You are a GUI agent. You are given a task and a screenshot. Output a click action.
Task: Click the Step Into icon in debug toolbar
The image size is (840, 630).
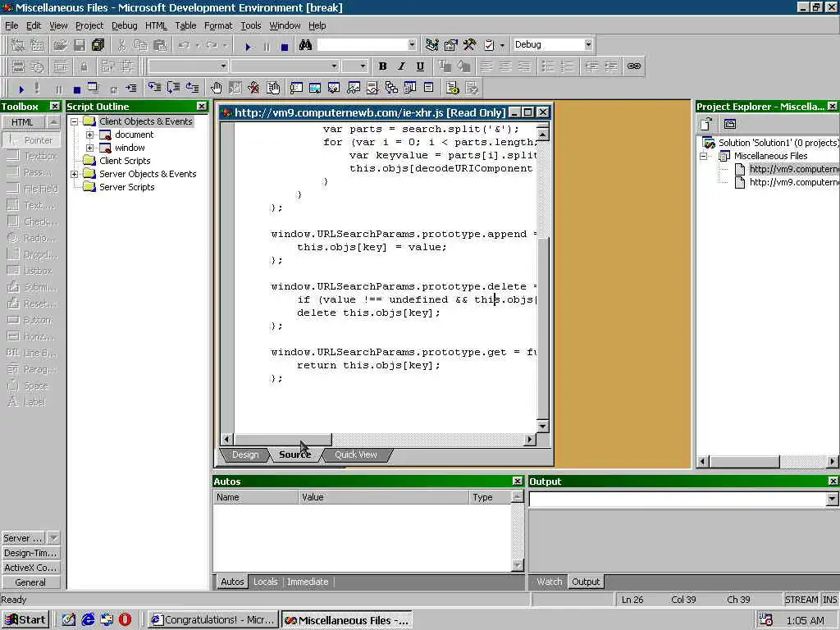155,87
